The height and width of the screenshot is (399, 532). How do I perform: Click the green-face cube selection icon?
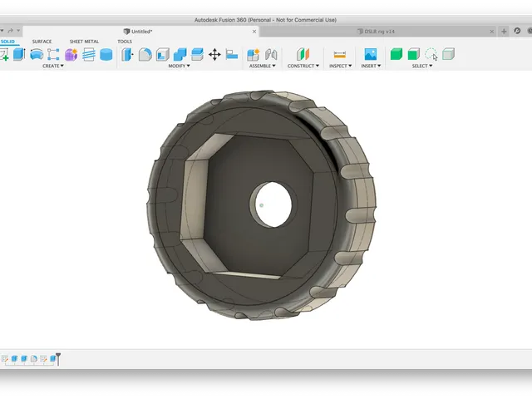(x=414, y=54)
